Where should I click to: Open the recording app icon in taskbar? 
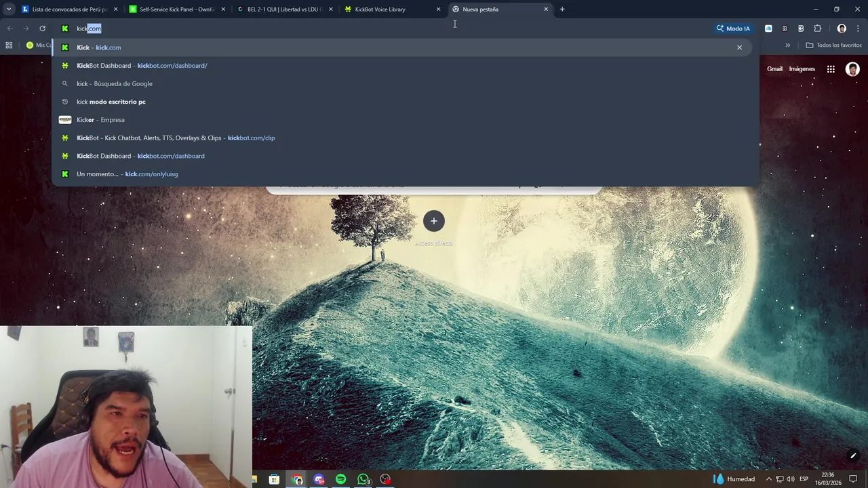click(385, 479)
